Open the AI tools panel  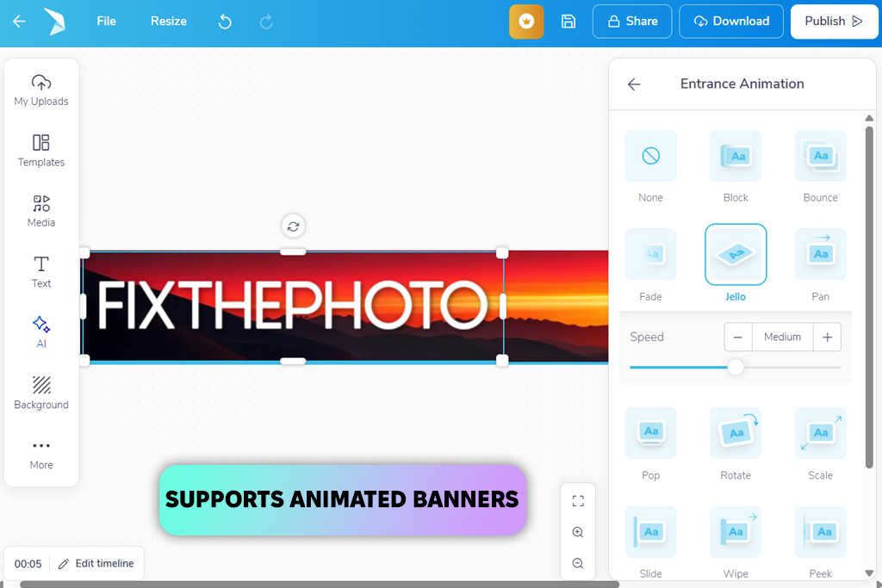pyautogui.click(x=41, y=332)
